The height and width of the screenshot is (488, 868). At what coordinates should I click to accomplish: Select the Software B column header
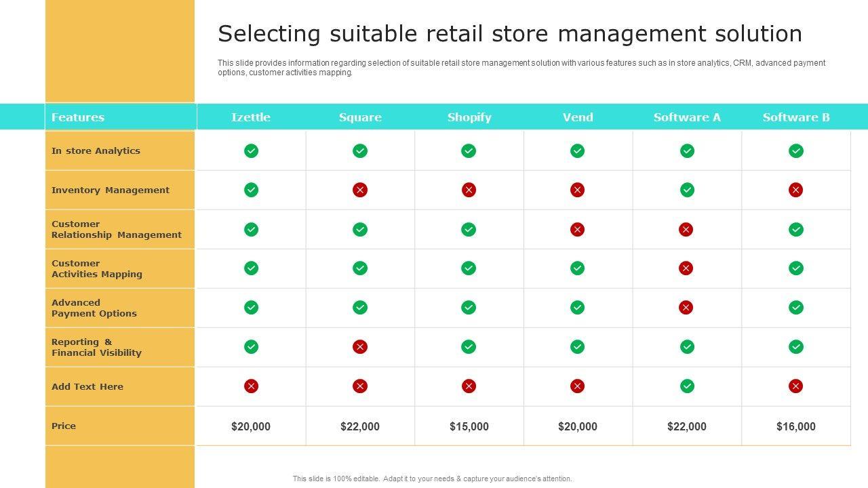(x=796, y=117)
